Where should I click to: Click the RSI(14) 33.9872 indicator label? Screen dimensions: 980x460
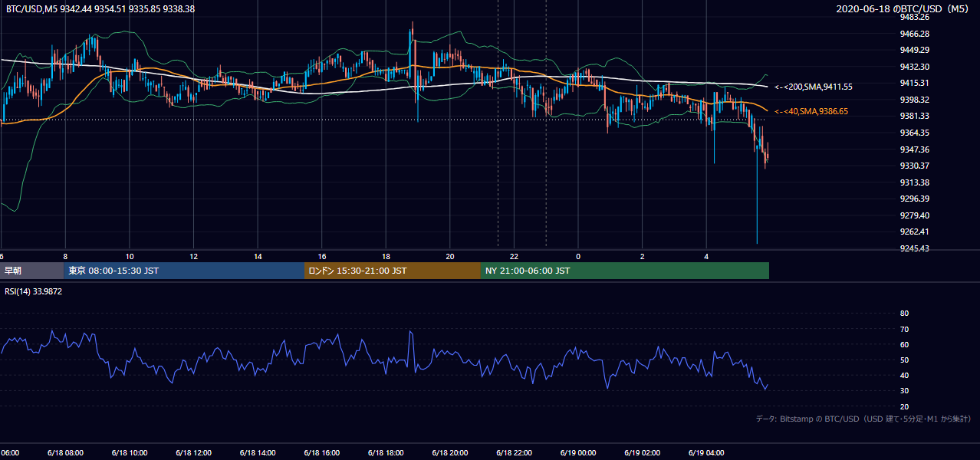(x=34, y=292)
